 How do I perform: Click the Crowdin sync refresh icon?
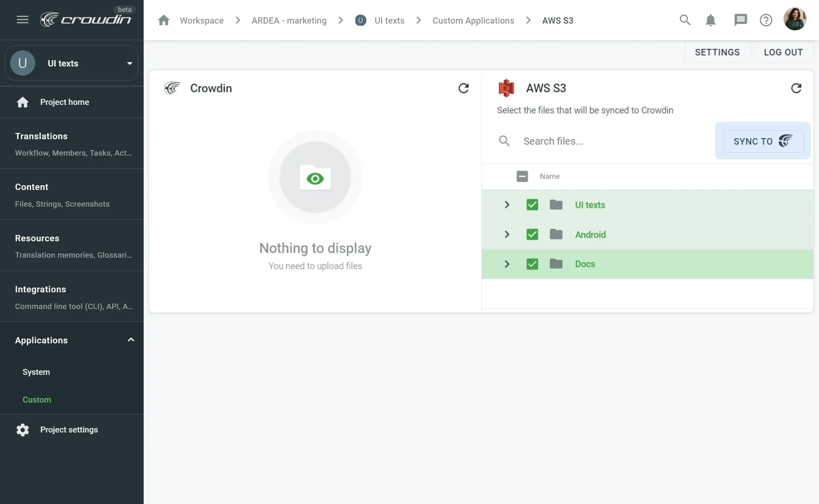(463, 88)
